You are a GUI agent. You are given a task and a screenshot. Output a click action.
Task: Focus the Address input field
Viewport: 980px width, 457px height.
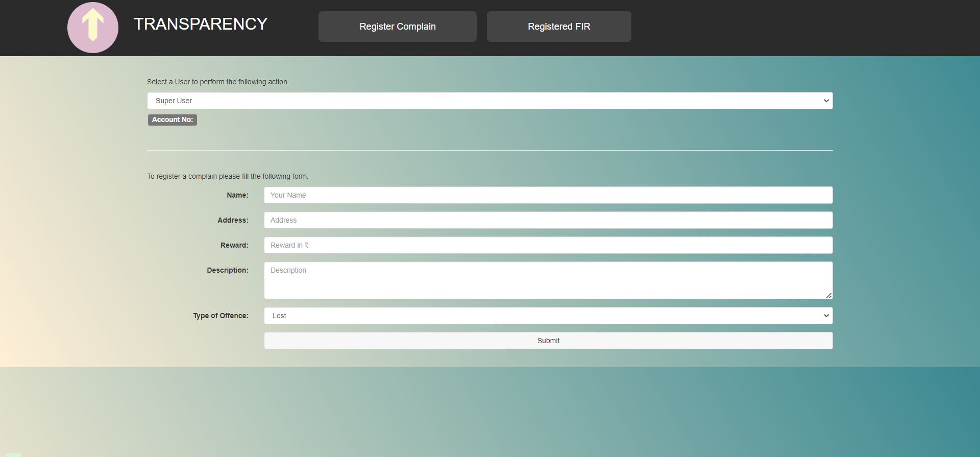pos(548,220)
